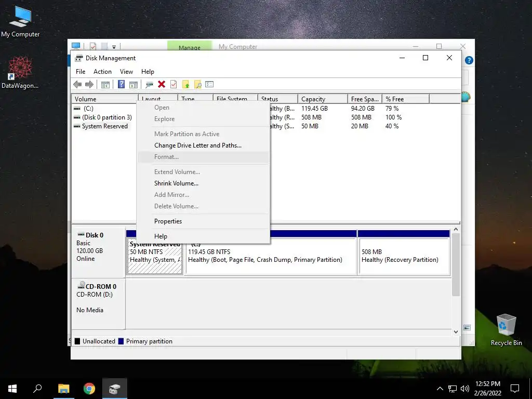The width and height of the screenshot is (532, 399).
Task: Click the red X Delete toolbar icon
Action: coord(162,84)
